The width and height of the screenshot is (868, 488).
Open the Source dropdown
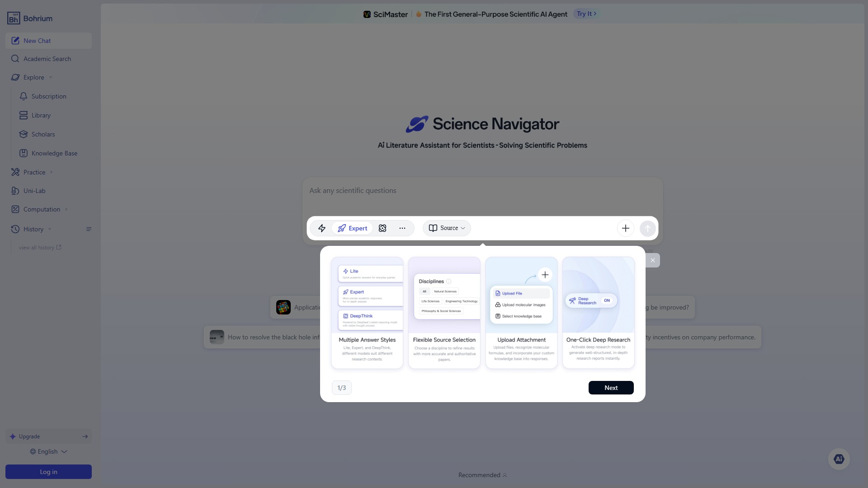[447, 228]
